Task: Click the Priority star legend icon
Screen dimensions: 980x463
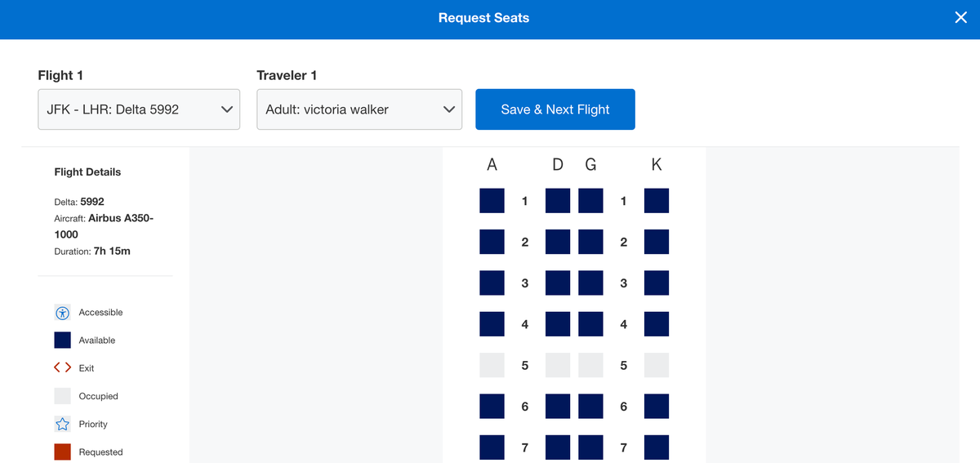Action: tap(62, 424)
